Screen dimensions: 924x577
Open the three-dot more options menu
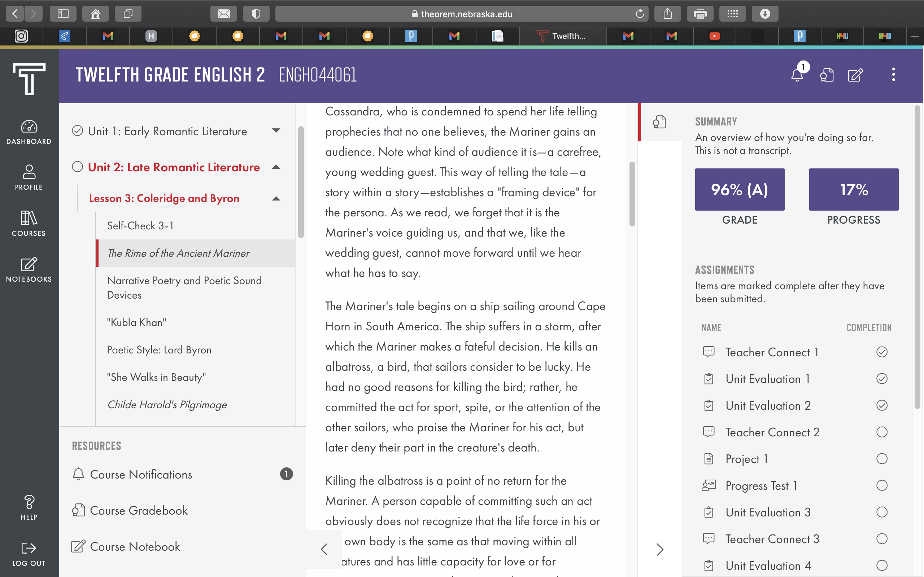pyautogui.click(x=893, y=74)
